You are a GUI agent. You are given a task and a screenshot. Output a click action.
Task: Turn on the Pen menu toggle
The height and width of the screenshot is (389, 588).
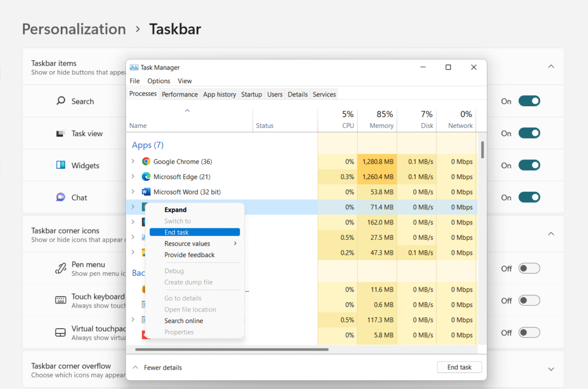[x=529, y=269]
